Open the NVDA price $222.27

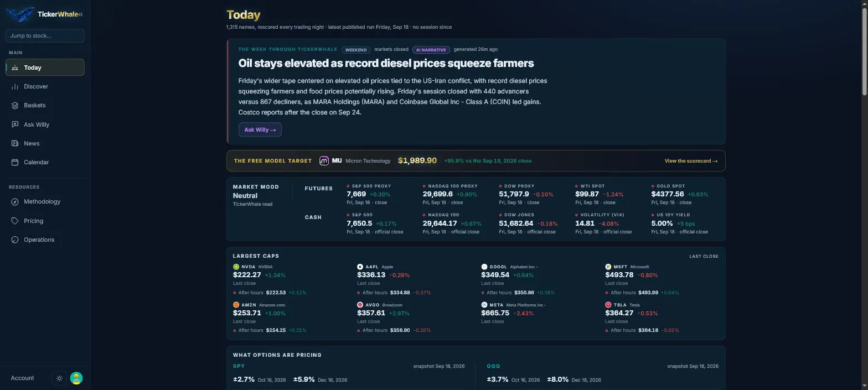[x=247, y=275]
